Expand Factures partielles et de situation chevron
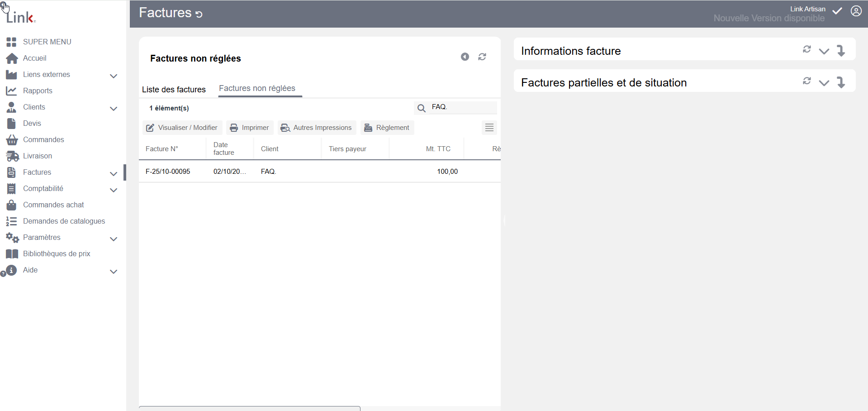Image resolution: width=868 pixels, height=411 pixels. (824, 83)
